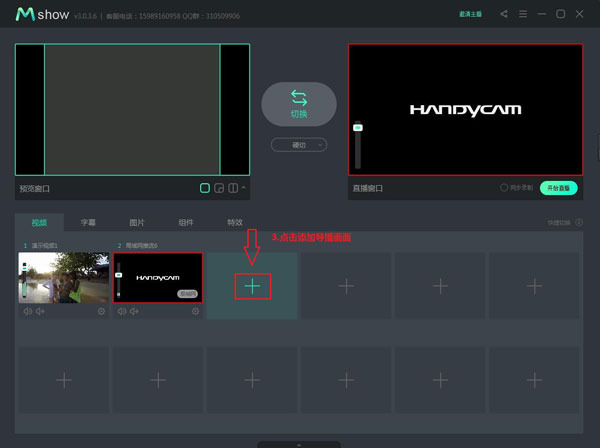Switch to the 字幕 subtitles tab
Screen dimensions: 600x448
tap(88, 223)
